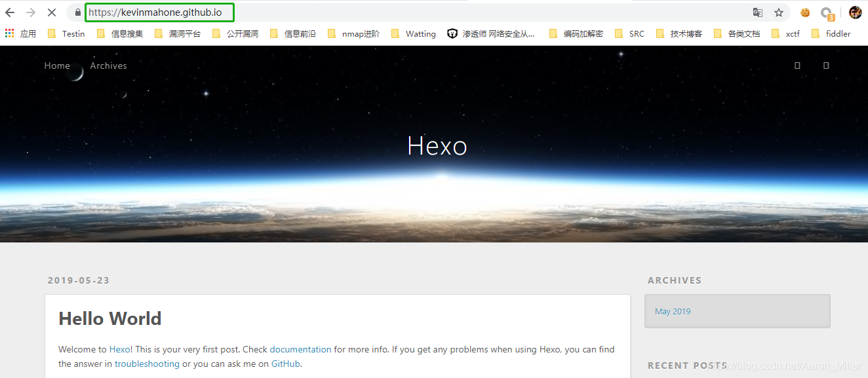Open the nmap进阶 bookmark folder
Screen dimensions: 868x378
[353, 33]
